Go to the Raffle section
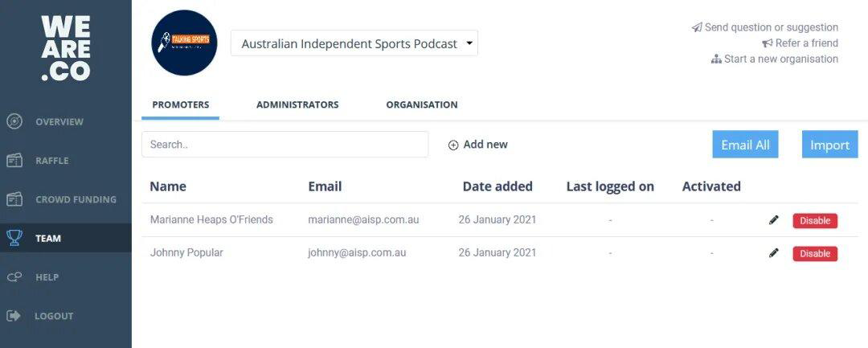 click(x=51, y=161)
